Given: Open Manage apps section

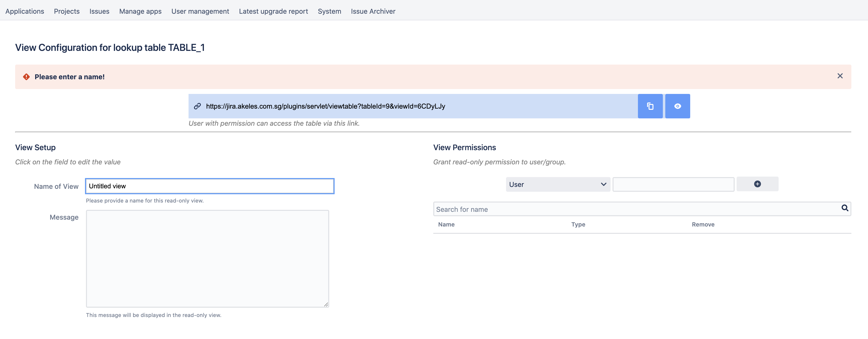Looking at the screenshot, I should coord(140,11).
